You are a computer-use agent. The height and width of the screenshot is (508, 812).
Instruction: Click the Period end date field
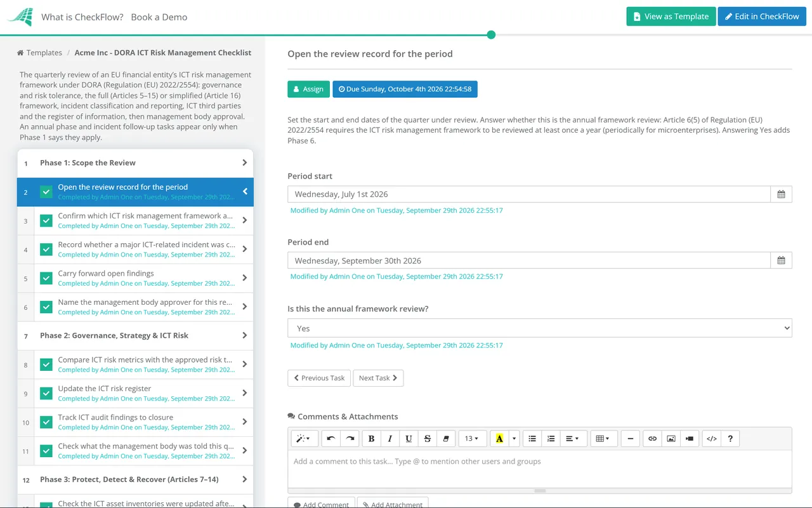click(529, 260)
